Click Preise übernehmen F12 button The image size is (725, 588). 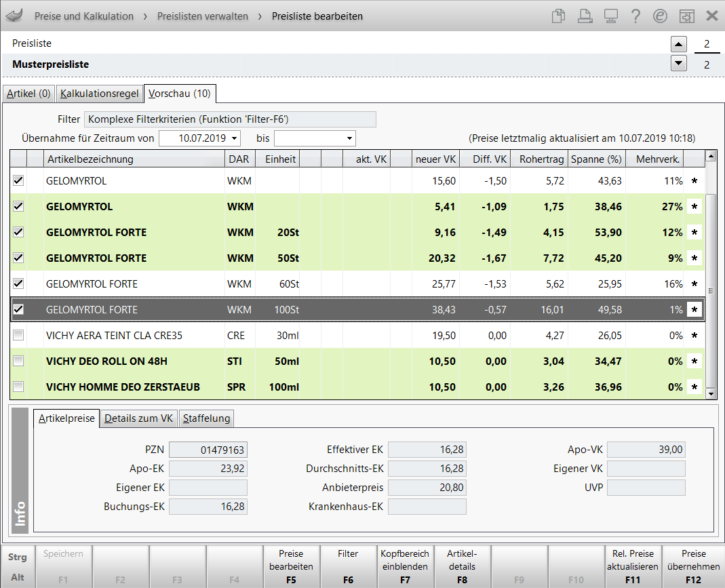pos(694,567)
